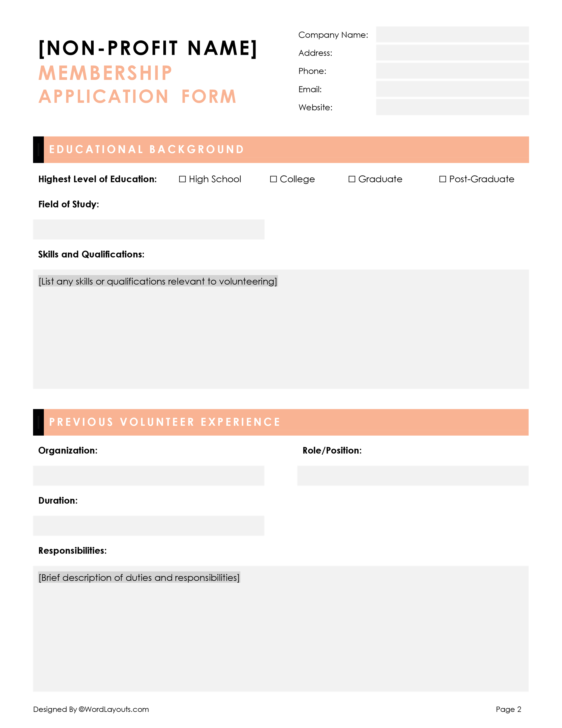Click the Organization input field

pyautogui.click(x=149, y=476)
